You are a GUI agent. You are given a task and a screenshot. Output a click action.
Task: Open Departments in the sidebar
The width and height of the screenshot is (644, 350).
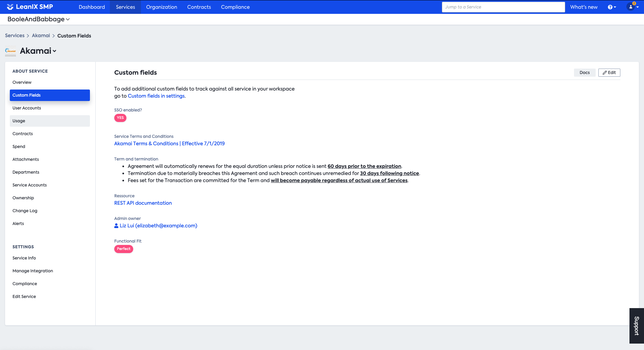pos(50,172)
